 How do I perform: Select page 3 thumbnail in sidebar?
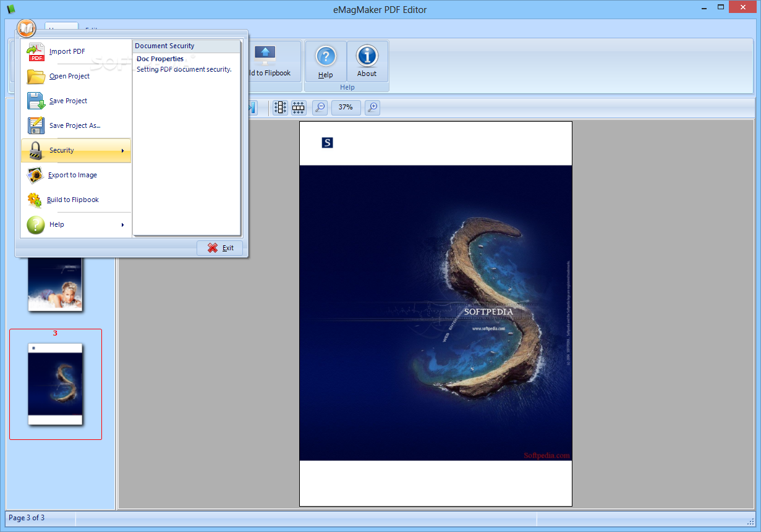(x=55, y=384)
